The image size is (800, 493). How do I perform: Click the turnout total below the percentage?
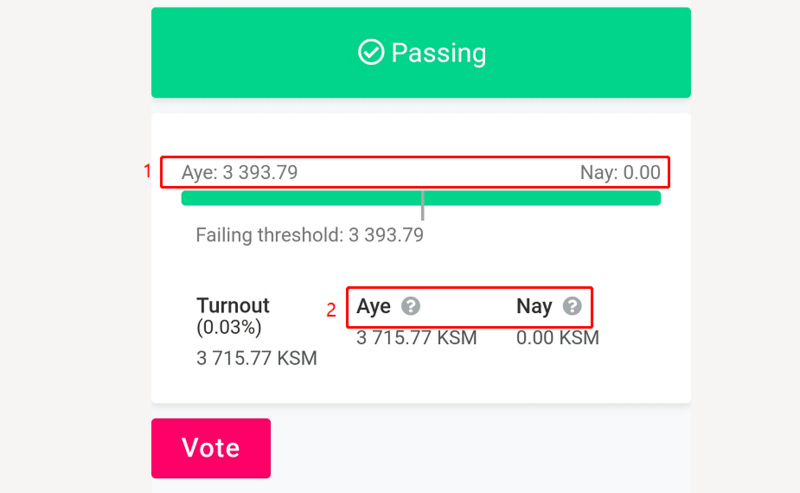tap(257, 358)
